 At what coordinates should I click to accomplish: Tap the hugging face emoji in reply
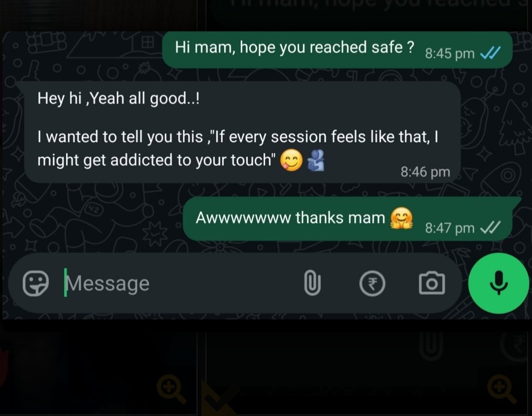401,218
